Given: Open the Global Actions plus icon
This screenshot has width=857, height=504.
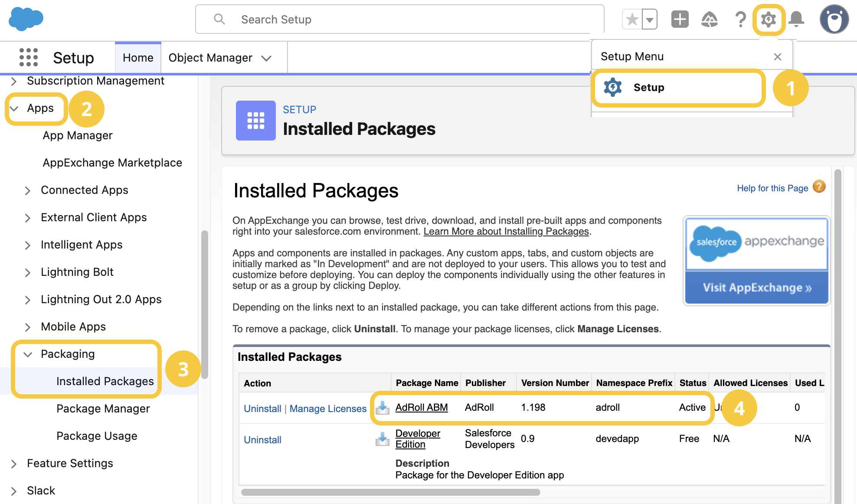Looking at the screenshot, I should point(680,20).
